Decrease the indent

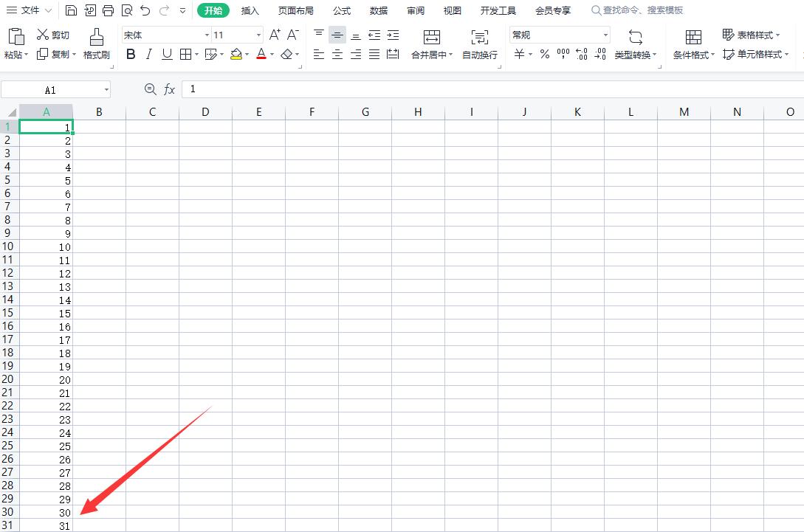pos(374,35)
